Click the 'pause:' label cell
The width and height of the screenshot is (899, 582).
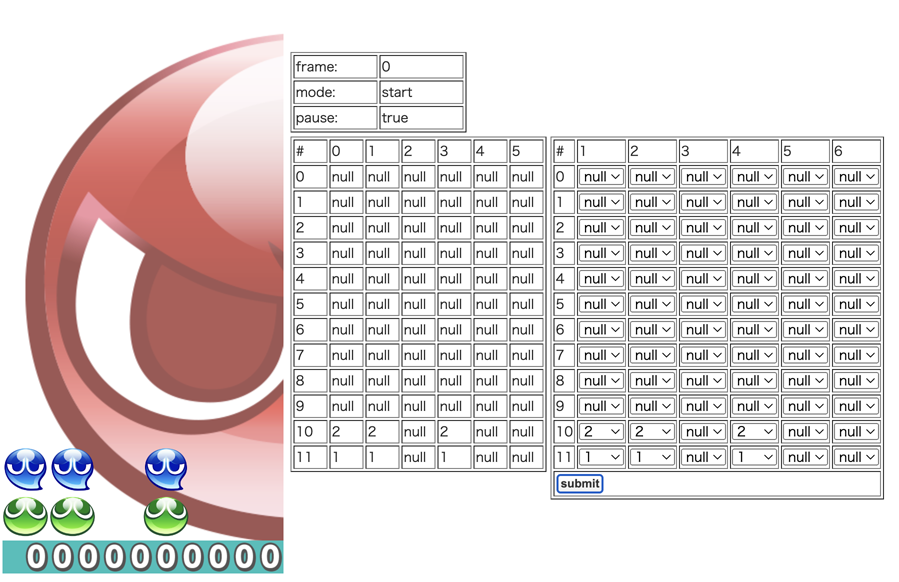click(335, 118)
